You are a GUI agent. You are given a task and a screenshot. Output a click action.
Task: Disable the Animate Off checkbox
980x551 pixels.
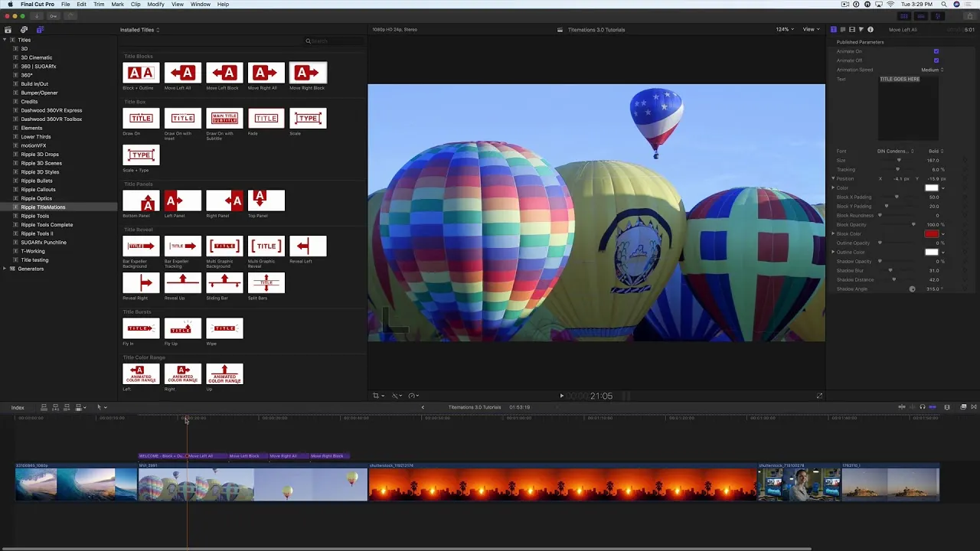click(x=936, y=60)
